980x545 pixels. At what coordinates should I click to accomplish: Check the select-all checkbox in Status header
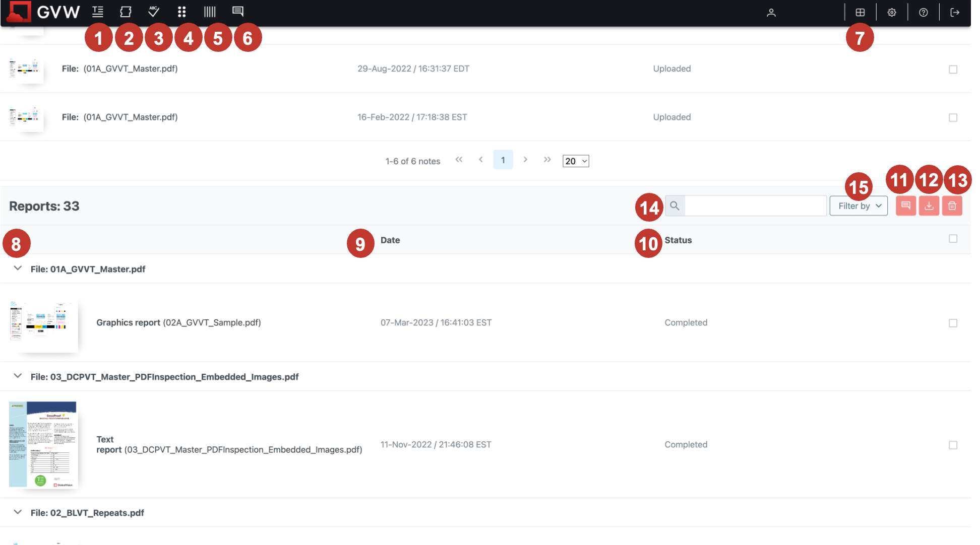coord(953,239)
